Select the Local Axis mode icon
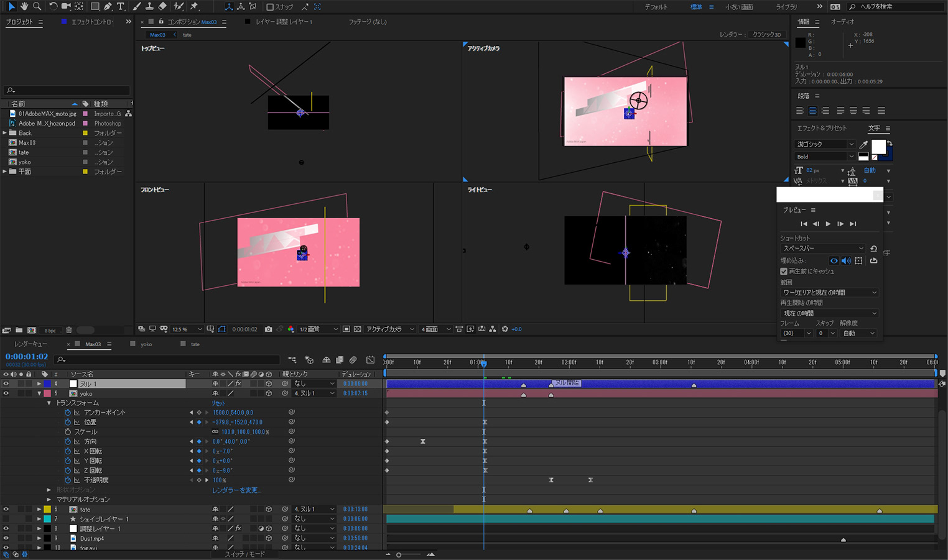This screenshot has height=560, width=948. pos(229,7)
